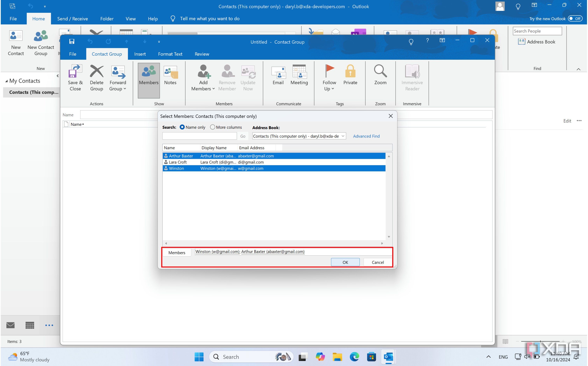This screenshot has height=366, width=588.
Task: Select the Arthur Baxter contact row
Action: click(x=274, y=156)
